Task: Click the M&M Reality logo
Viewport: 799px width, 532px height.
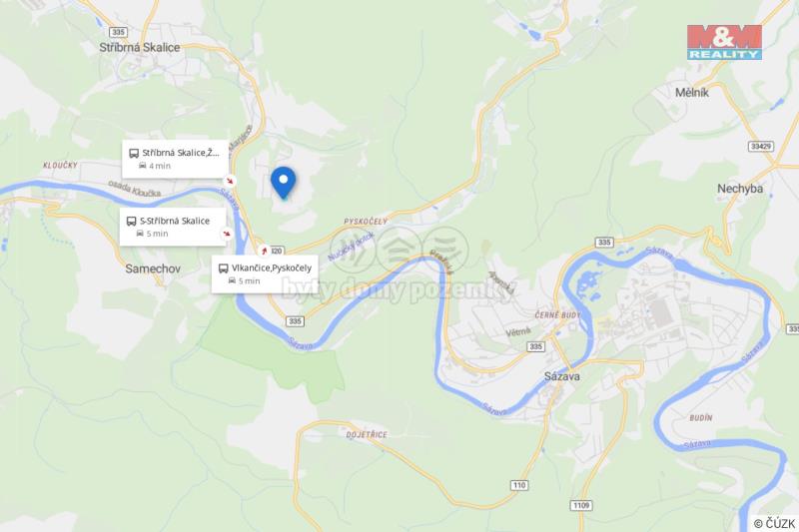Action: (724, 42)
